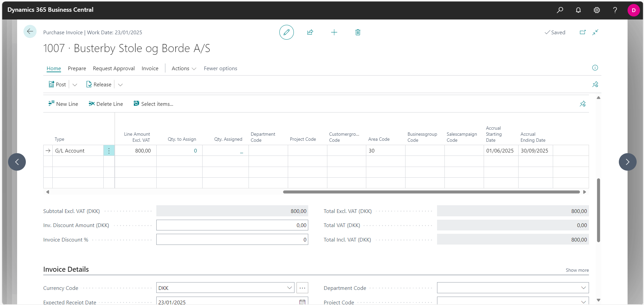This screenshot has width=644, height=305.
Task: Open the settings gear menu
Action: [597, 10]
